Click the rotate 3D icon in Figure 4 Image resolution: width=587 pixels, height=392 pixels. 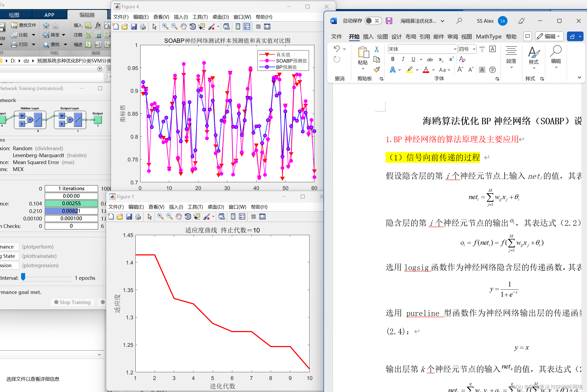pos(192,26)
